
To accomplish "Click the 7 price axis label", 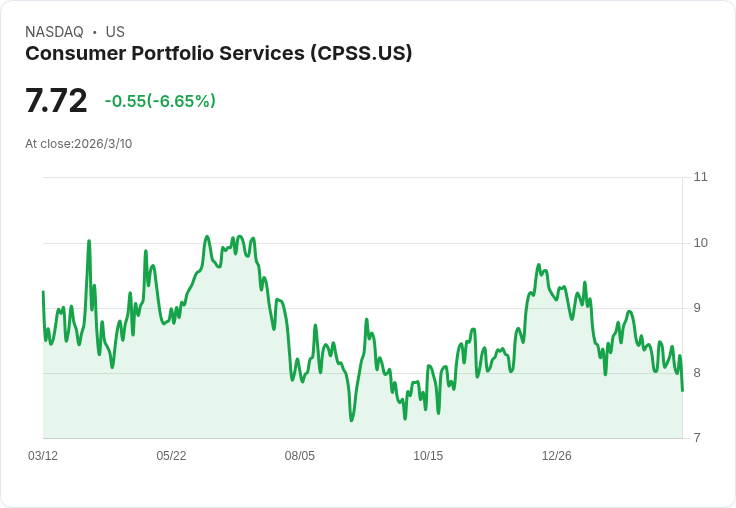I will 697,438.
